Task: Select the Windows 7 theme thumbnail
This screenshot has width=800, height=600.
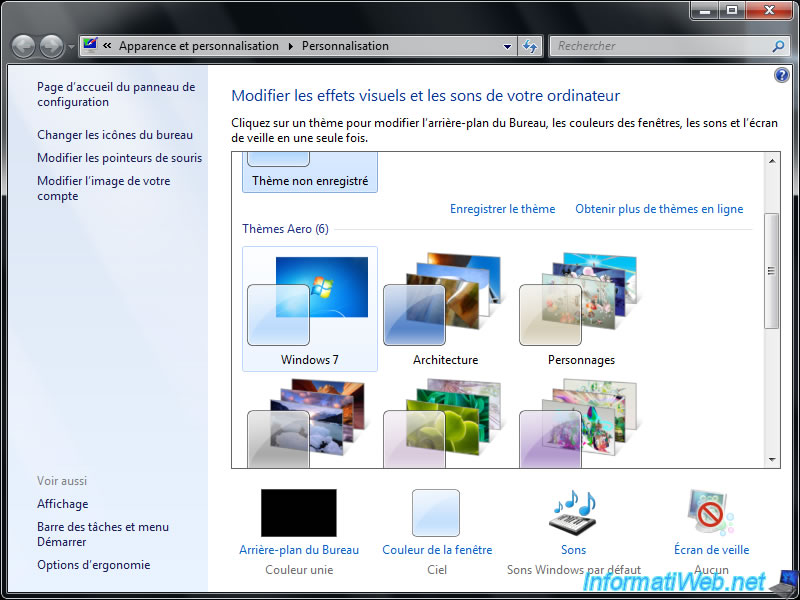Action: coord(310,309)
